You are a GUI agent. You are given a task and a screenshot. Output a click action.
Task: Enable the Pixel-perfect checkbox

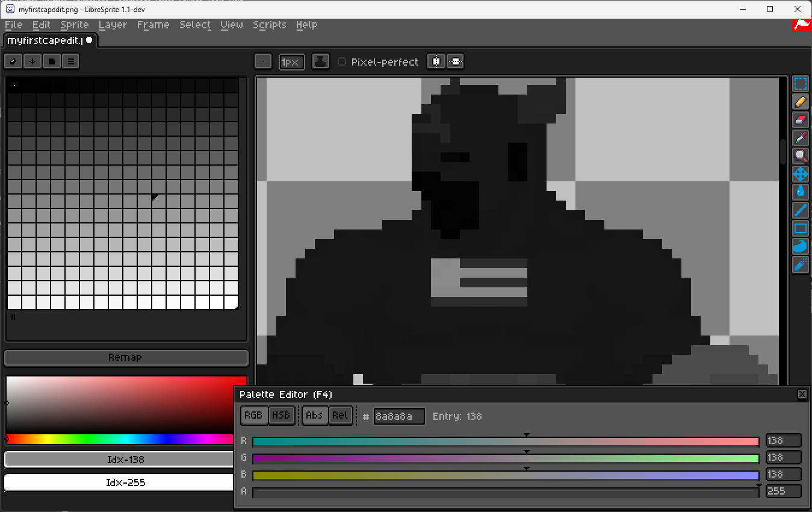coord(342,61)
